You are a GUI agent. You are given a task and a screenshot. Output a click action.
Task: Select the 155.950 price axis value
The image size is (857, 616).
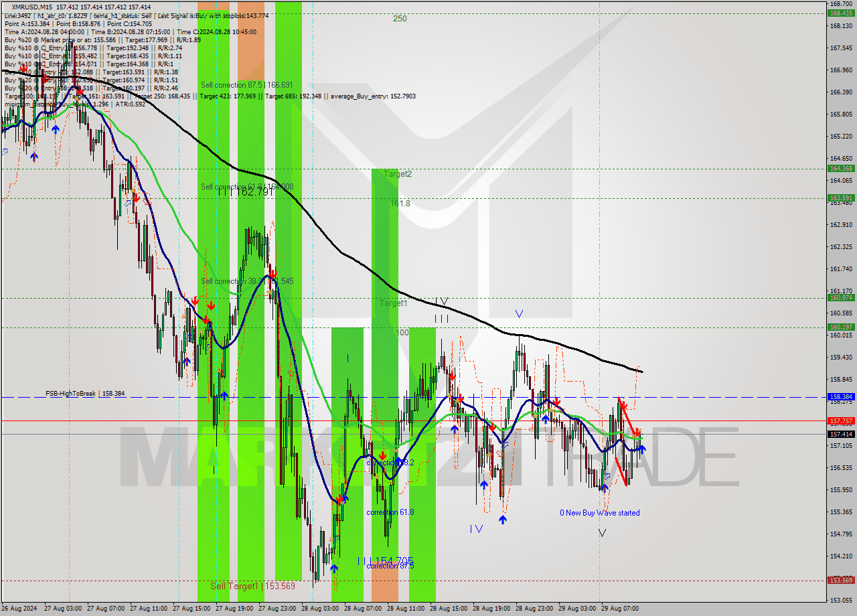[x=841, y=489]
